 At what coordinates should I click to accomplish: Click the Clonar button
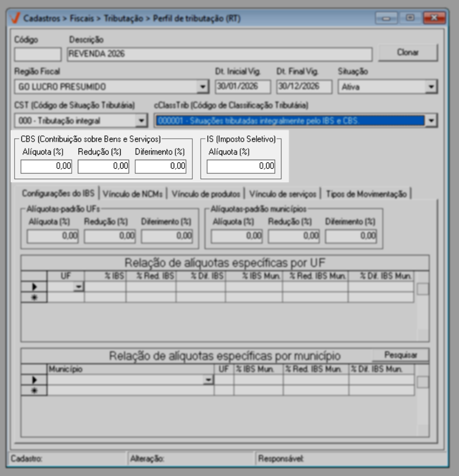[408, 52]
